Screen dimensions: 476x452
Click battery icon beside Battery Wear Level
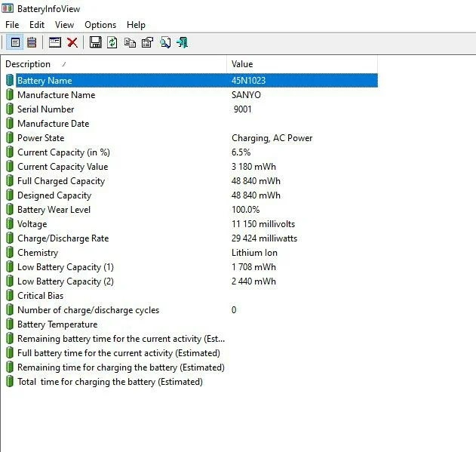coord(10,210)
